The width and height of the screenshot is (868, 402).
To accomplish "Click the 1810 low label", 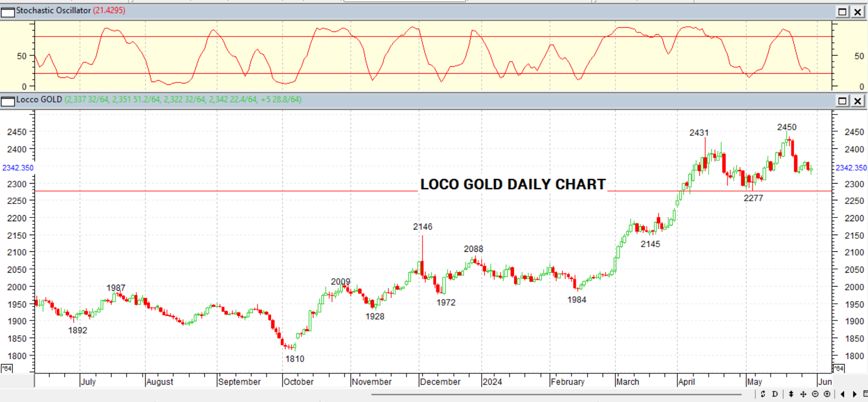I will 295,359.
